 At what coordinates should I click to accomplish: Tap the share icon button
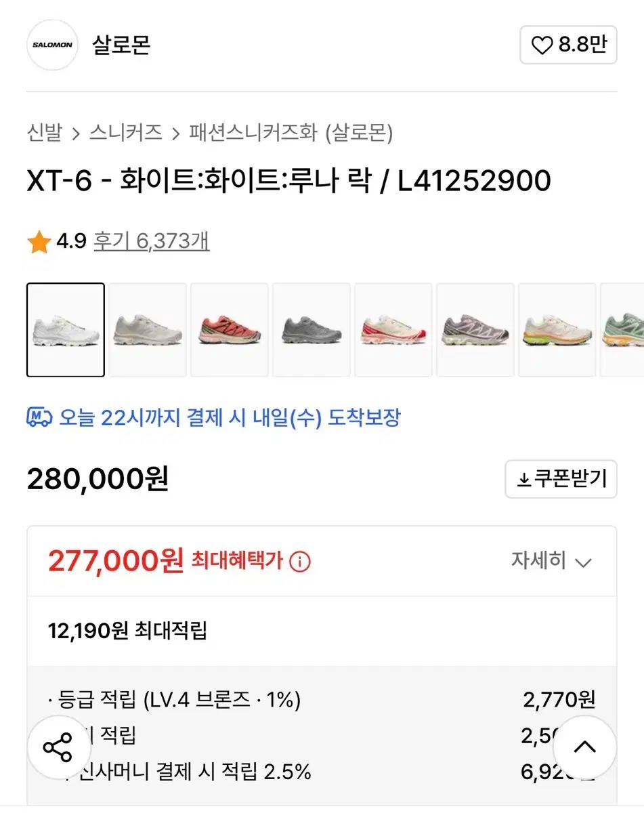58,747
